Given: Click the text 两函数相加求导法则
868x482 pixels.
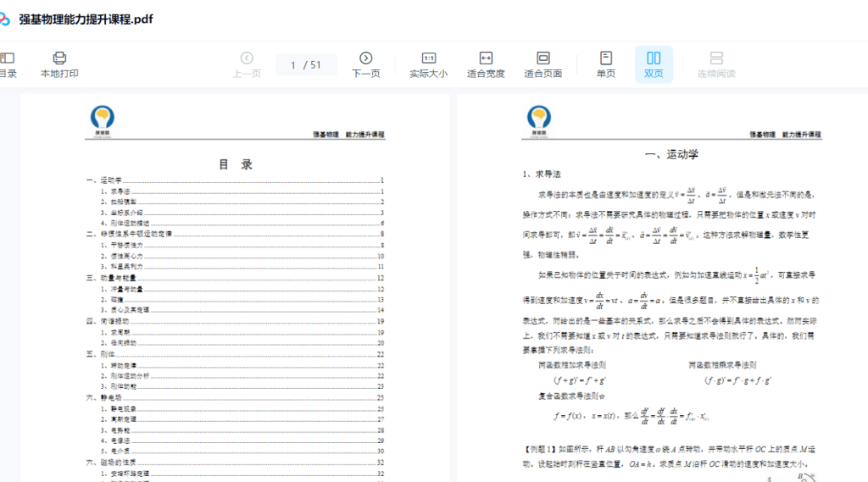Looking at the screenshot, I should point(572,365).
